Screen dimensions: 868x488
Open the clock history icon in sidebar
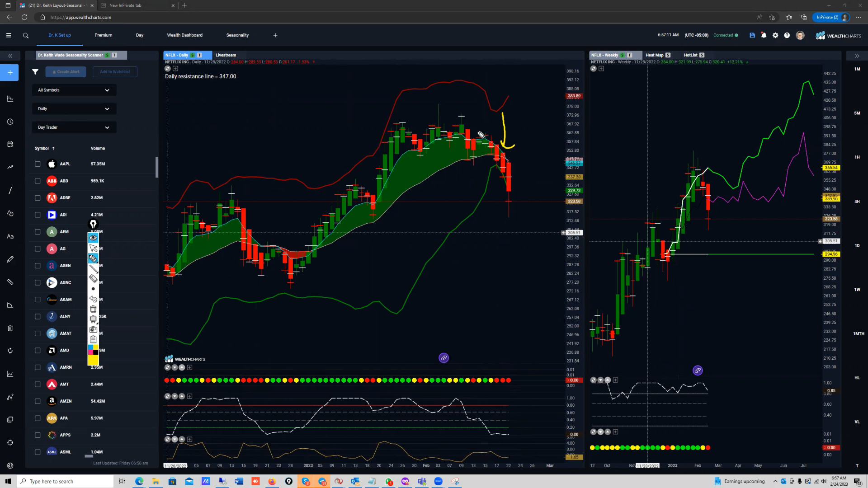[x=10, y=122]
